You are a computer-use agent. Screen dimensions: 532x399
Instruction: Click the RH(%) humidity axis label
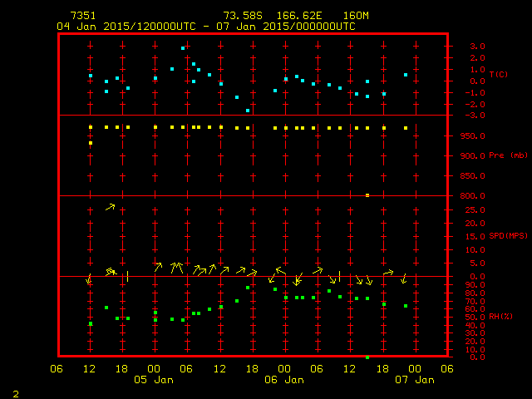coord(500,317)
